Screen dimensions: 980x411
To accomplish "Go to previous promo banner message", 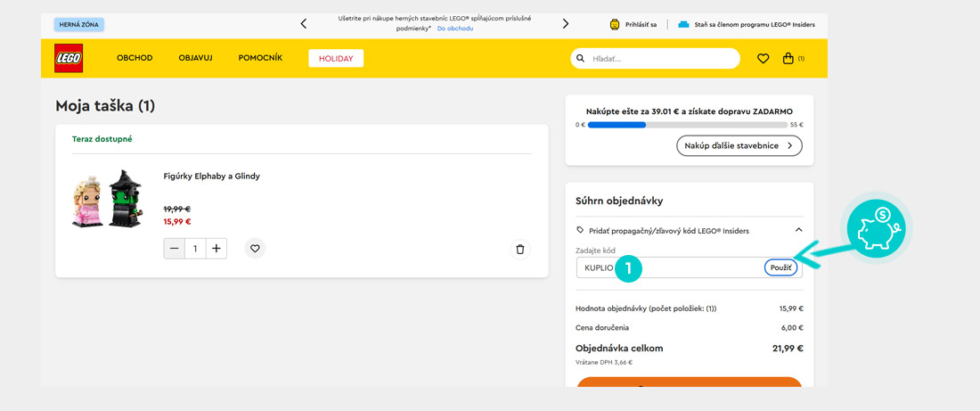I will click(x=303, y=24).
